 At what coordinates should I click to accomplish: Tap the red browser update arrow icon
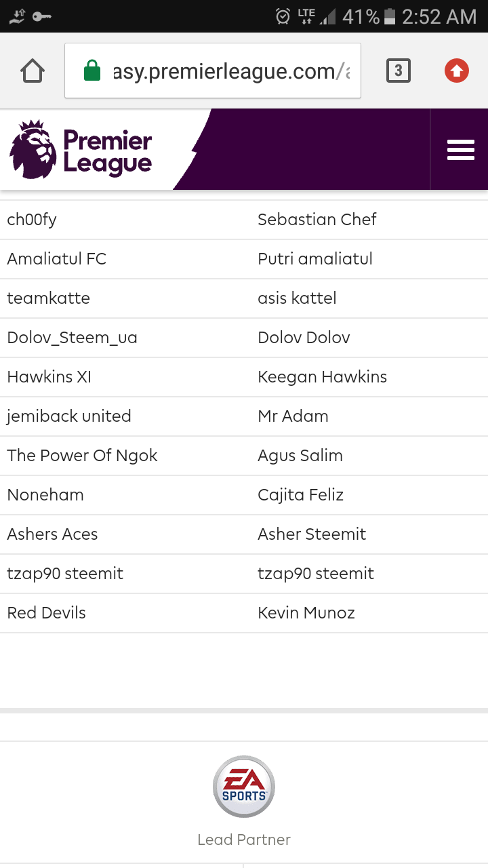point(457,71)
